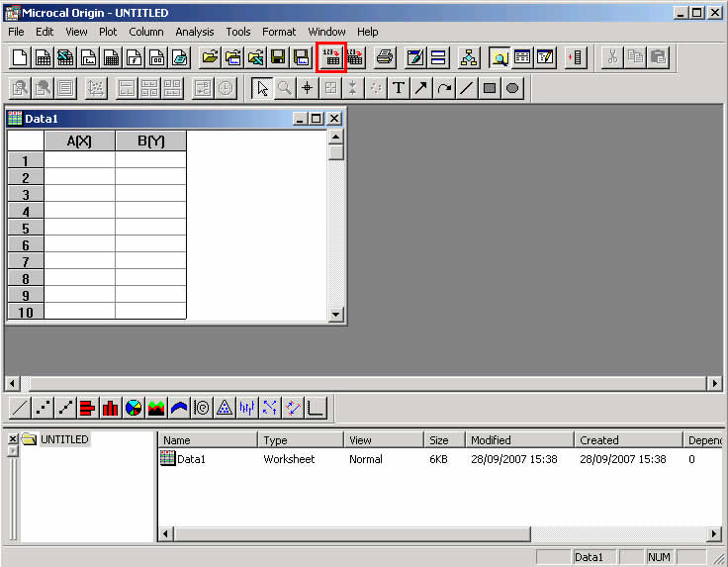The image size is (728, 567).
Task: Open a project with the yellow folder icon
Action: point(210,57)
